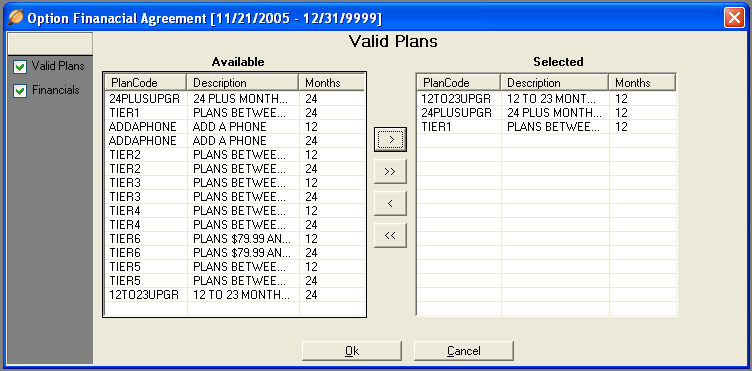Select TIER3 12 months row in Available
This screenshot has width=752, height=371.
point(235,183)
